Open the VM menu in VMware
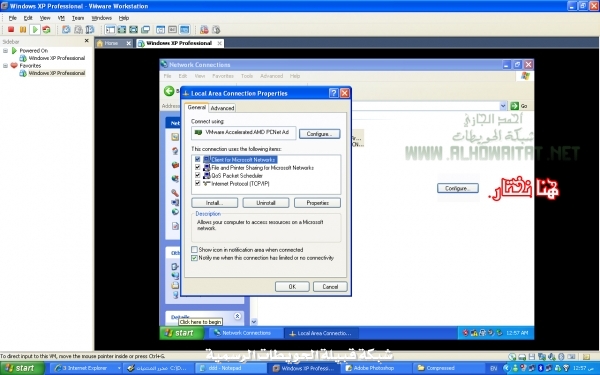600x375 pixels. [x=61, y=18]
